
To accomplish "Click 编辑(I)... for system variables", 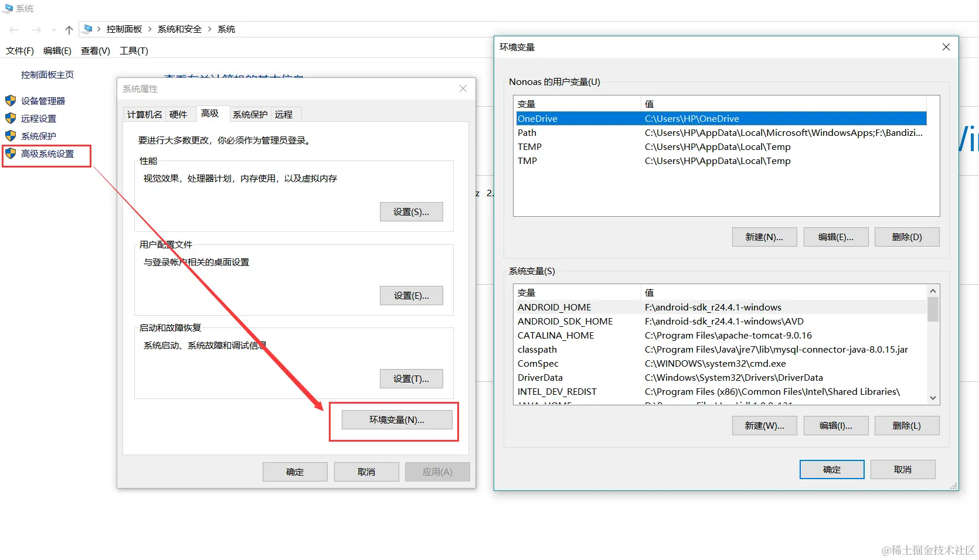I will [836, 425].
